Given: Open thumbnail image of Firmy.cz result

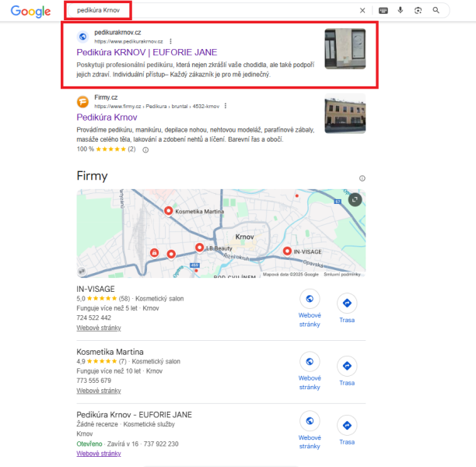Looking at the screenshot, I should [x=345, y=114].
